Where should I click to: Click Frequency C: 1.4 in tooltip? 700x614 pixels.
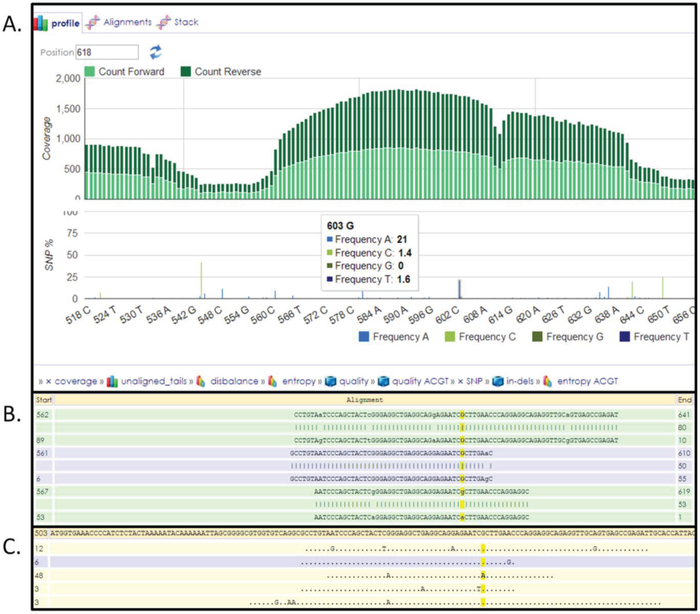[x=369, y=253]
